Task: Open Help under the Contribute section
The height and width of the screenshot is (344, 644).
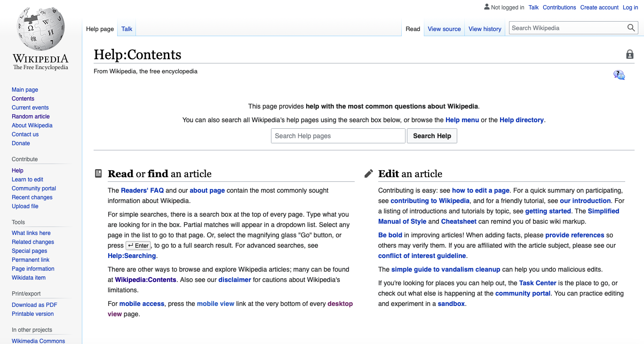Action: [x=17, y=171]
